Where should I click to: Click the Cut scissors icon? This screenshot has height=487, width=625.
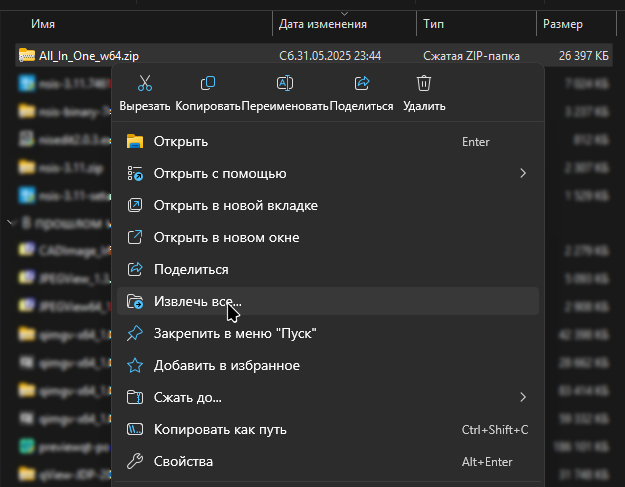[x=145, y=83]
